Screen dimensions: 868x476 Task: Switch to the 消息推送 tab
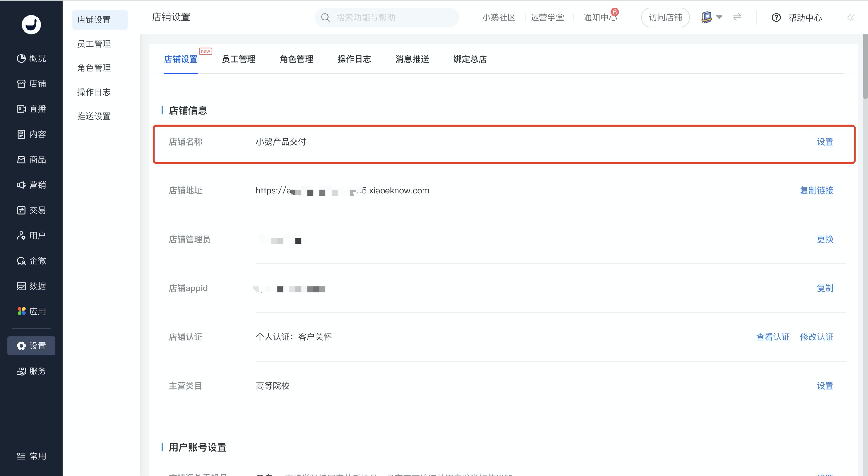(412, 59)
